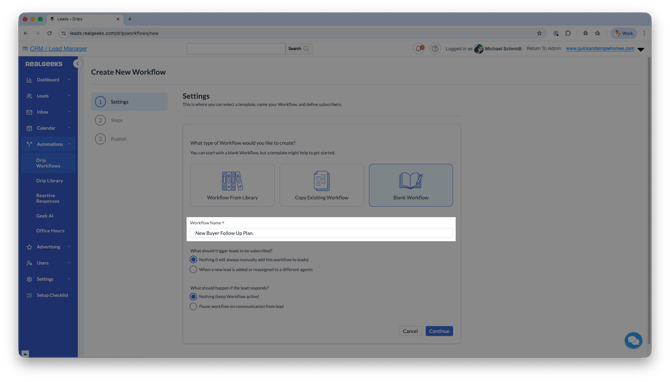Screen dimensions: 670x382
Task: Open Drip Library in sidebar
Action: point(49,181)
